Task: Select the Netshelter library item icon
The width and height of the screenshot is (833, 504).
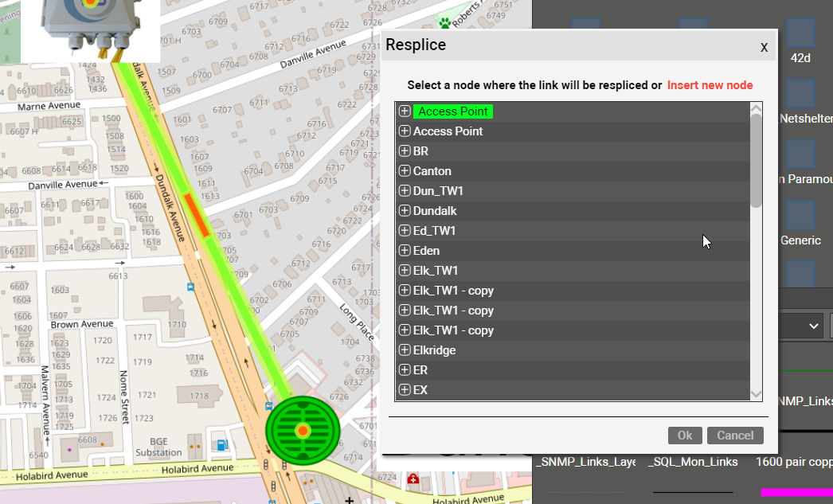Action: click(x=800, y=93)
